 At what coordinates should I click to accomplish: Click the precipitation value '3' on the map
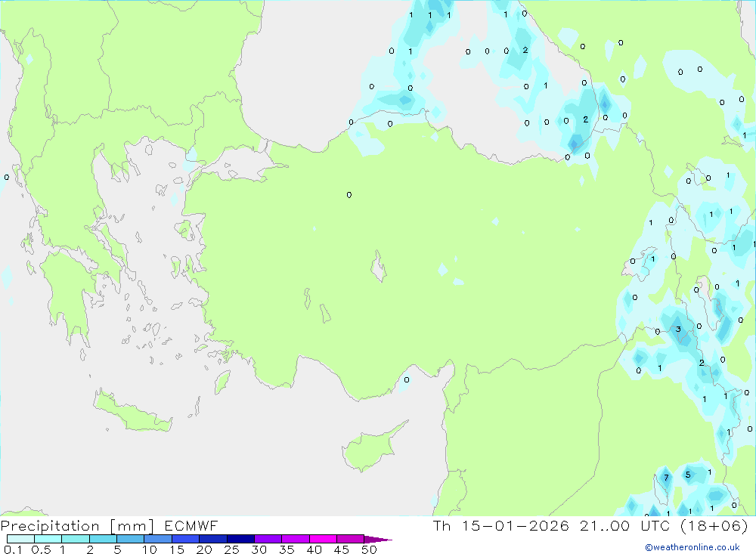(x=678, y=330)
